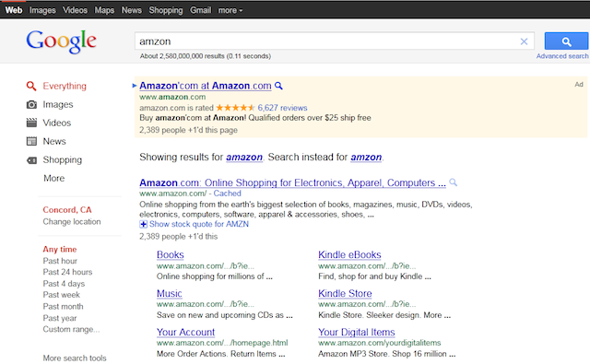Click the 'Ad' label on the ad
The height and width of the screenshot is (364, 590).
pos(579,85)
